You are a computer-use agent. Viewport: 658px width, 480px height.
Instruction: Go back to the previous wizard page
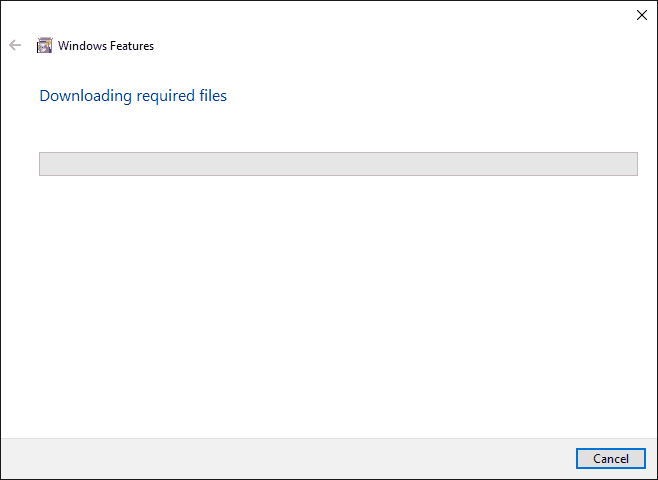coord(15,45)
